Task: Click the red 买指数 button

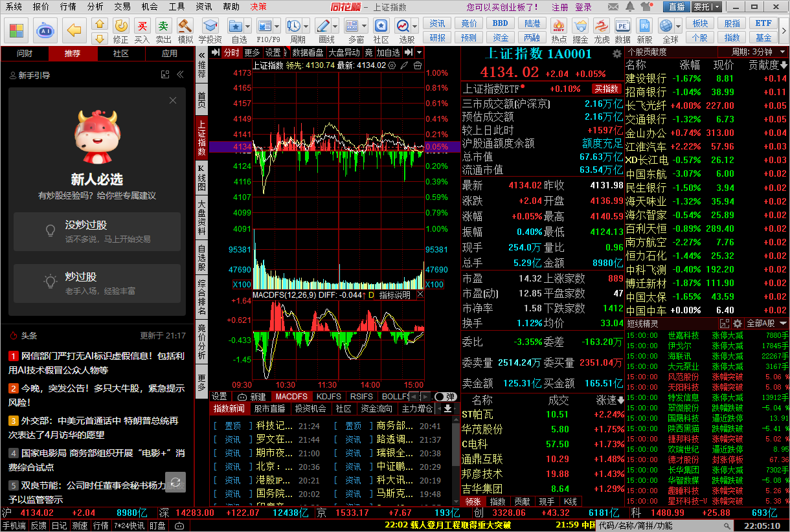Action: [606, 89]
